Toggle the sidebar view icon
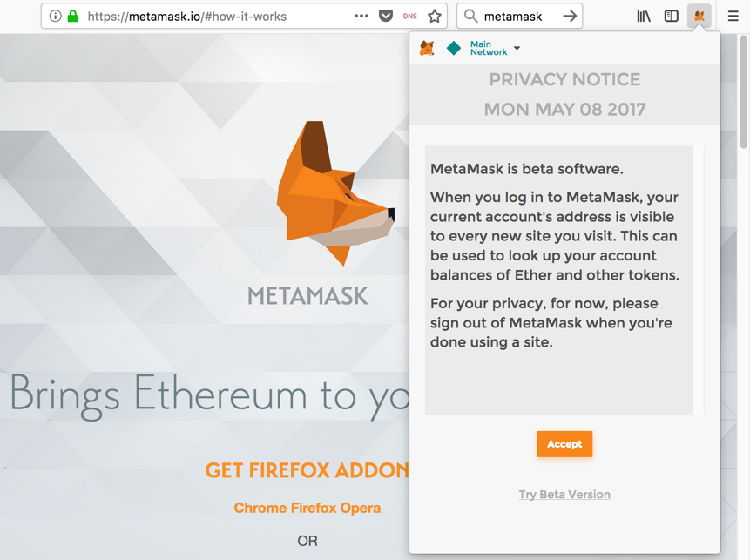Image resolution: width=750 pixels, height=560 pixels. (671, 17)
